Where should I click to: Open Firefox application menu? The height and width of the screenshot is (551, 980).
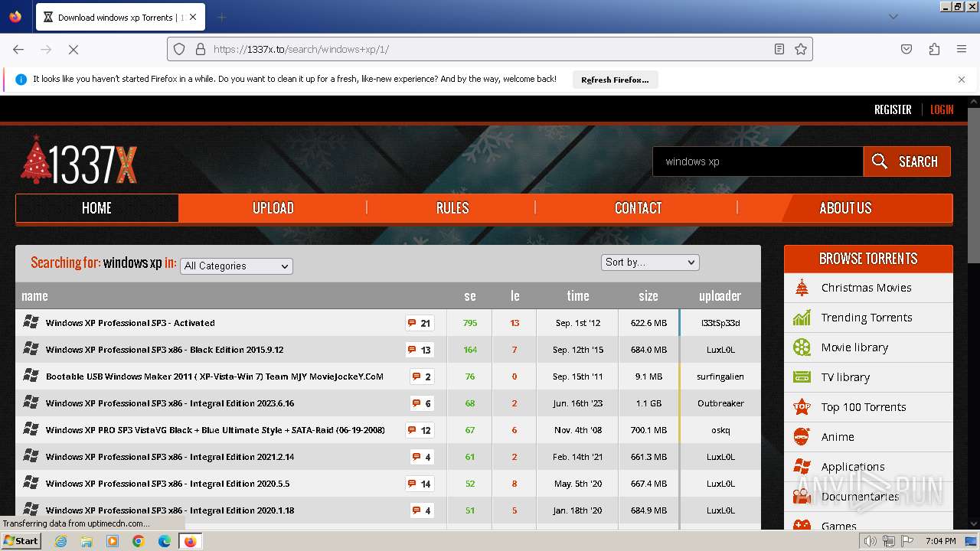[x=962, y=49]
